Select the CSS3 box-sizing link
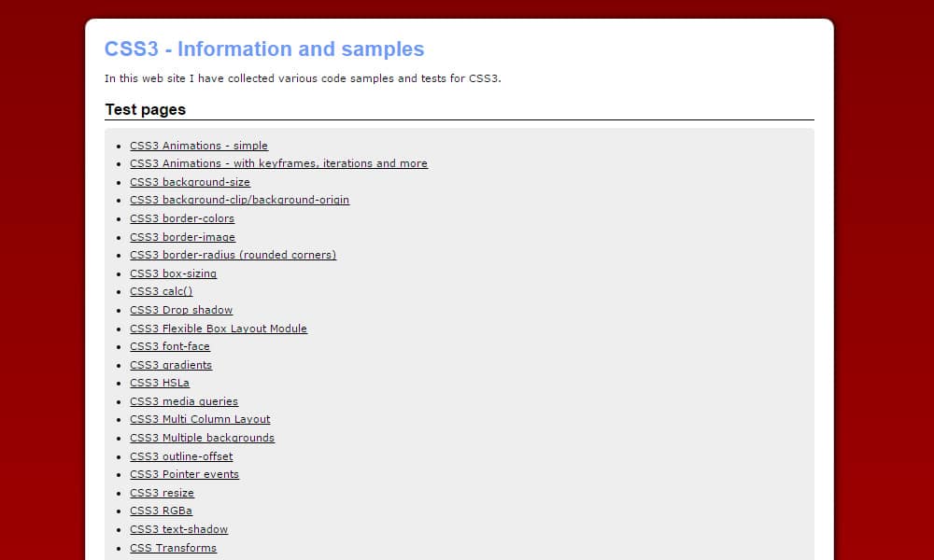This screenshot has width=934, height=560. tap(173, 273)
